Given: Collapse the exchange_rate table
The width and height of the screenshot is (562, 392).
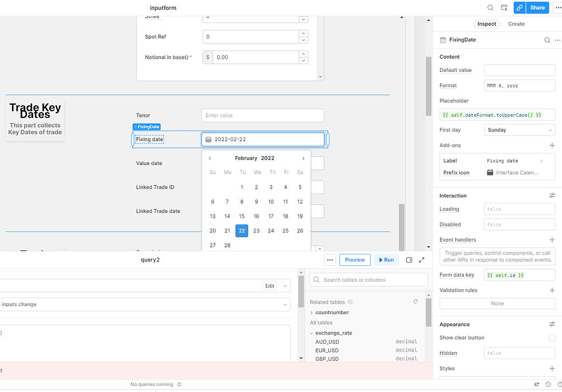Looking at the screenshot, I should point(311,333).
